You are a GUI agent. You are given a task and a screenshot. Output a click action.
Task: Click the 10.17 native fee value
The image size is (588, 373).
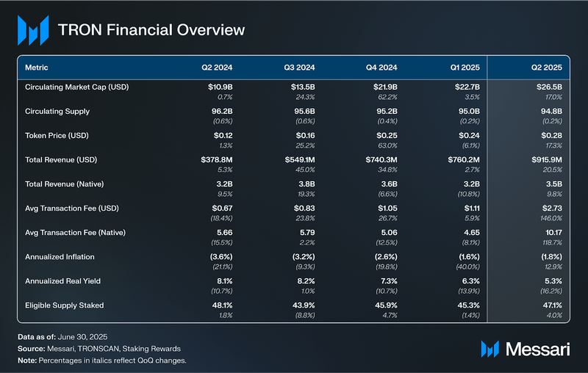click(553, 233)
